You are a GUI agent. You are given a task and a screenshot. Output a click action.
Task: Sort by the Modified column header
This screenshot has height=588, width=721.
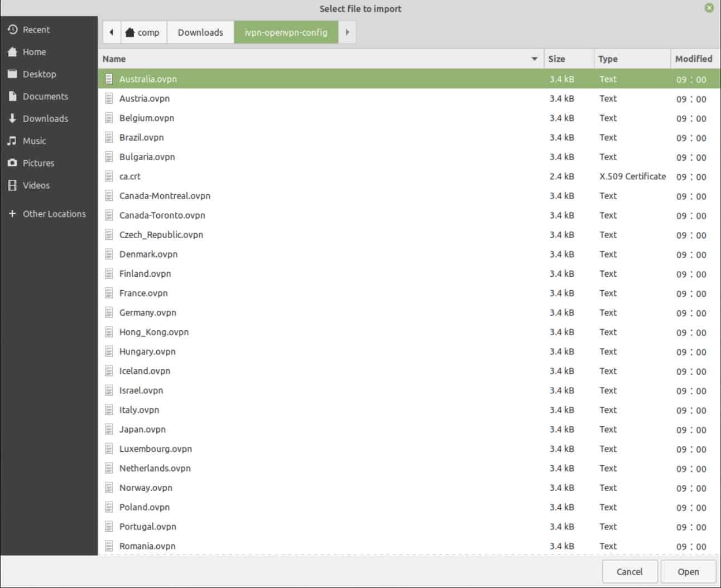point(695,59)
